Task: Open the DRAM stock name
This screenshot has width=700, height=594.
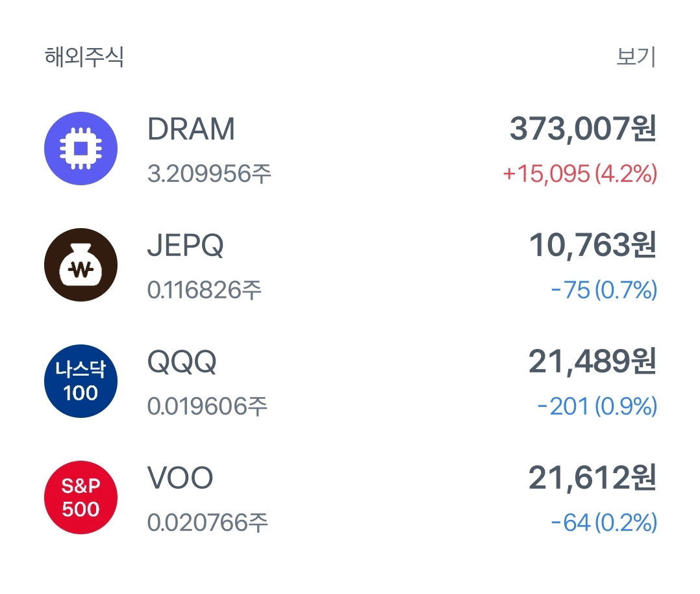Action: point(191,129)
